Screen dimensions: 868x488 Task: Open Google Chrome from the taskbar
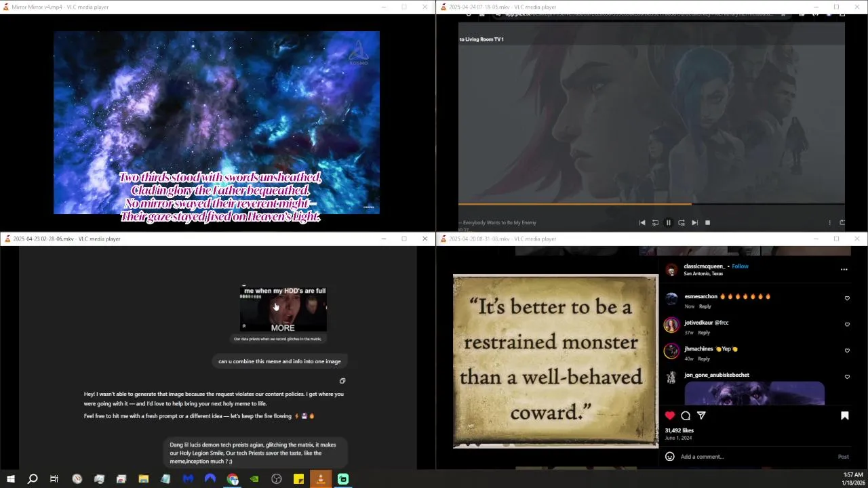point(233,479)
